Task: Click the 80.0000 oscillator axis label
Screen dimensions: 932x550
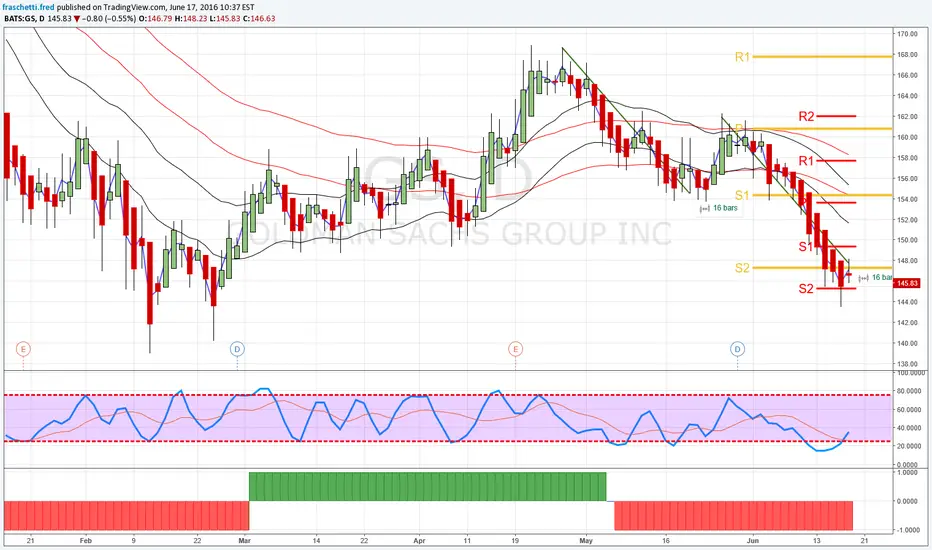Action: (x=909, y=391)
